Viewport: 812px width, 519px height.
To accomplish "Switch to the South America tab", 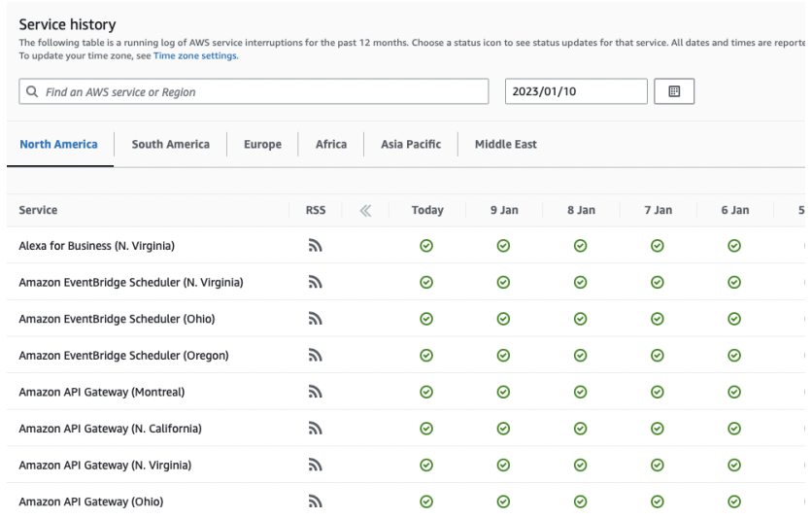I will point(170,144).
